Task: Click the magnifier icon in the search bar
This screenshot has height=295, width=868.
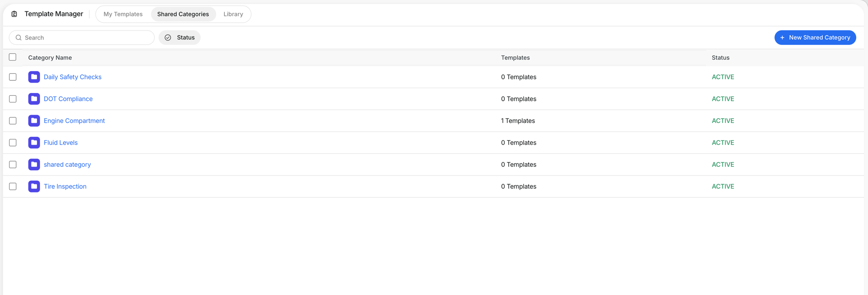Action: (18, 37)
